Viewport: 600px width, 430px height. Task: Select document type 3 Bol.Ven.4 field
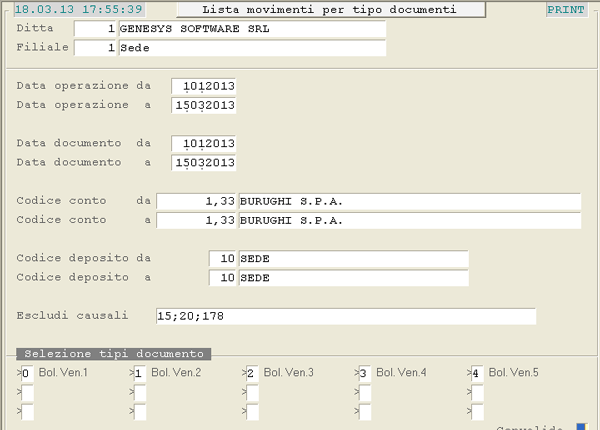point(364,373)
